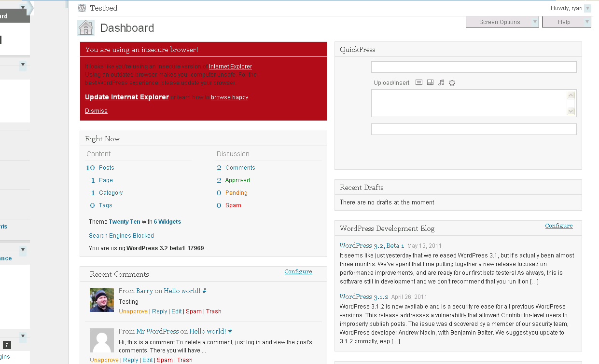Click the Update Internet Explorer link

[127, 97]
